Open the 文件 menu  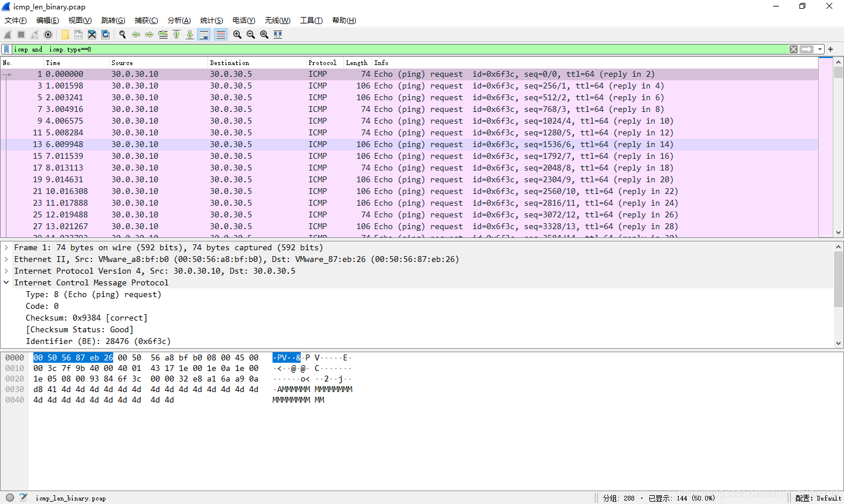coord(16,21)
